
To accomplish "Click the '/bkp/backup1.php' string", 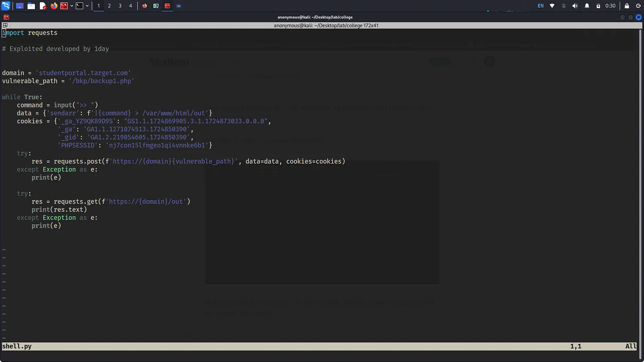I will click(102, 81).
